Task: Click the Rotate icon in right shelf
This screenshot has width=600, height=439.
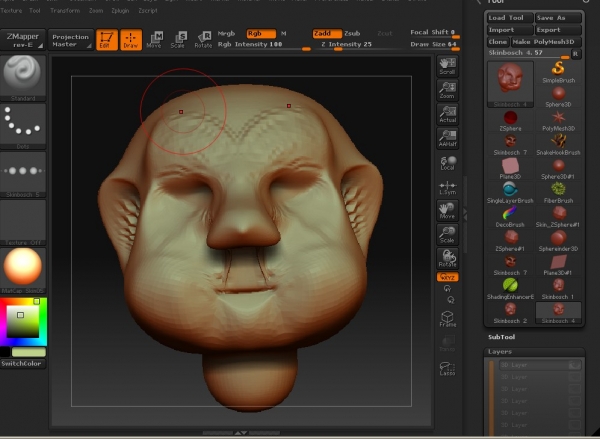Action: click(x=447, y=259)
